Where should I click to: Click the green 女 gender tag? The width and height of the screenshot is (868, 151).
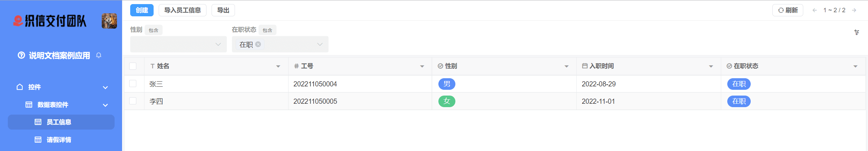[447, 101]
